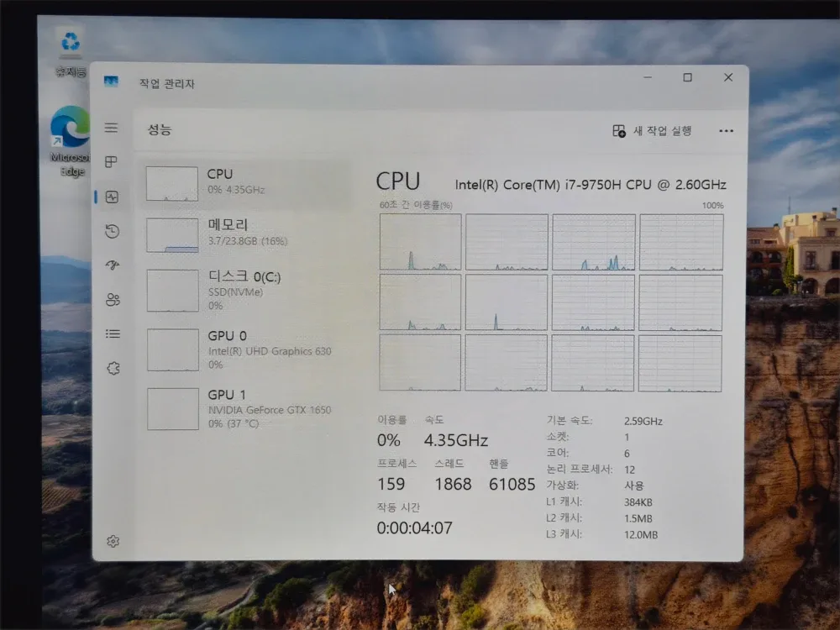This screenshot has height=630, width=840.
Task: Select the Performance view icon in sidebar
Action: pyautogui.click(x=112, y=196)
